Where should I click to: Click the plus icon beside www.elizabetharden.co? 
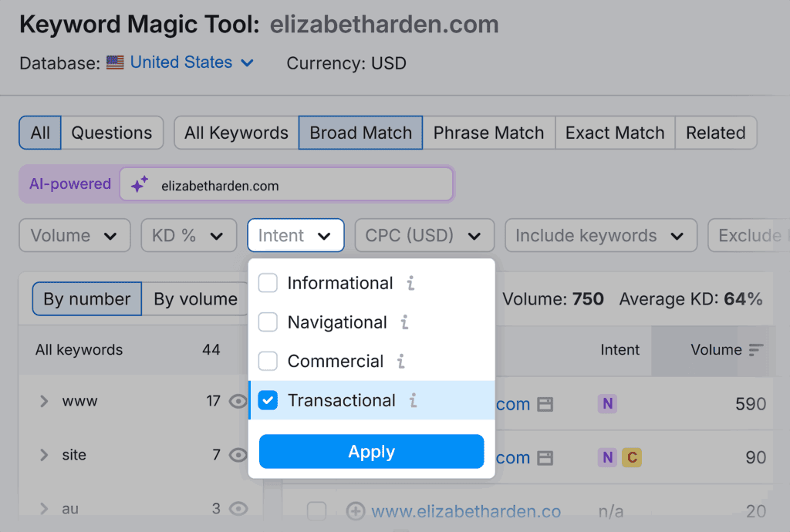pos(356,510)
